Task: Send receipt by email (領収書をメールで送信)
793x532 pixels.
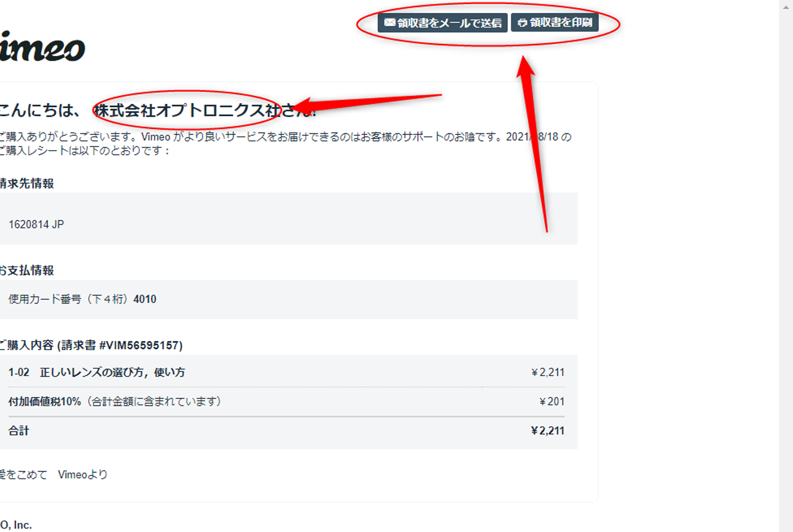Action: (443, 23)
